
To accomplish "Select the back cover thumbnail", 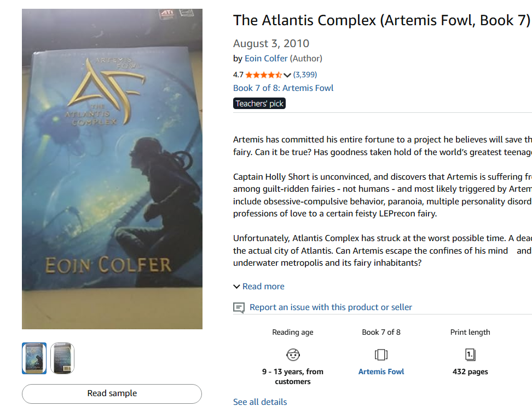I will tap(62, 358).
